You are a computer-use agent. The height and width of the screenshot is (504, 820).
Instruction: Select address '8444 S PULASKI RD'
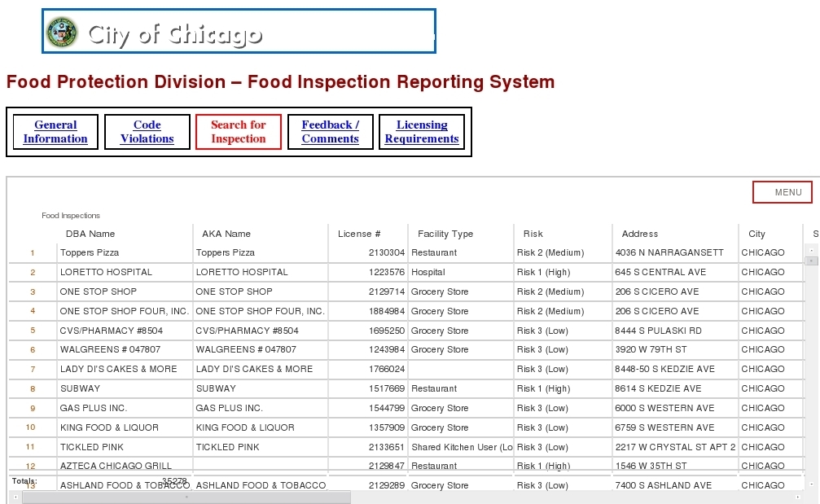point(659,331)
